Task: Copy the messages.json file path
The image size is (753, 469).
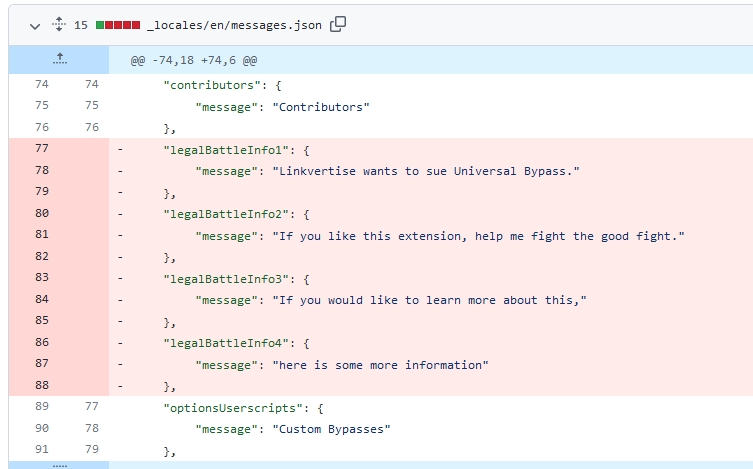Action: (338, 24)
